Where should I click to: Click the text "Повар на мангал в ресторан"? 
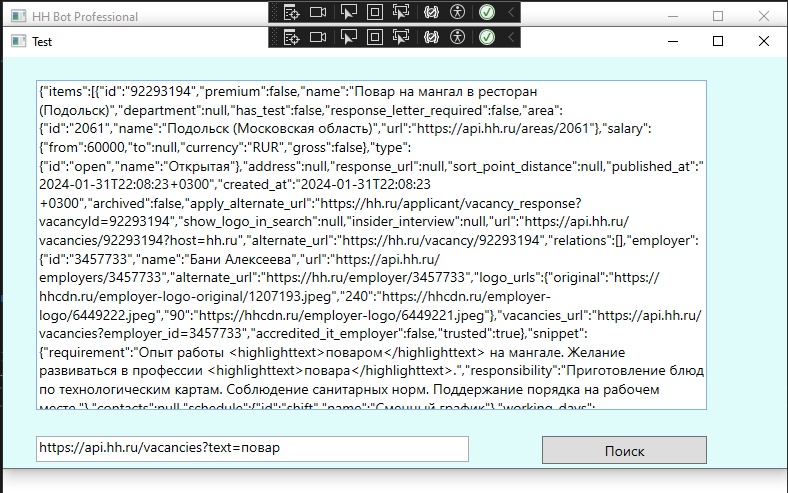coord(446,92)
